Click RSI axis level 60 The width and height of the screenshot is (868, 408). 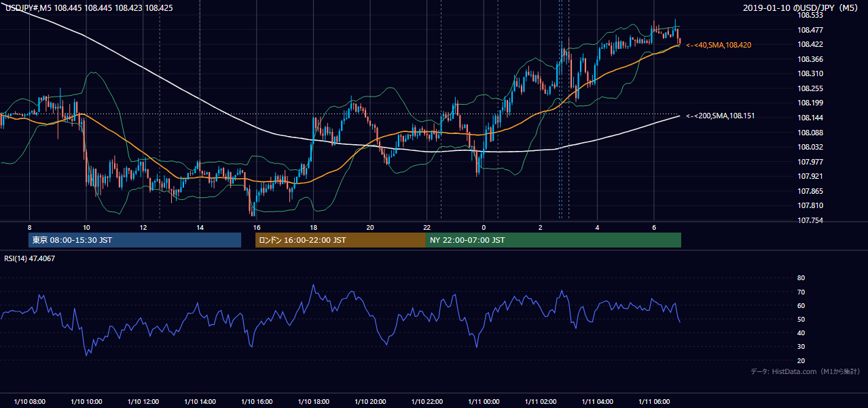pyautogui.click(x=801, y=305)
